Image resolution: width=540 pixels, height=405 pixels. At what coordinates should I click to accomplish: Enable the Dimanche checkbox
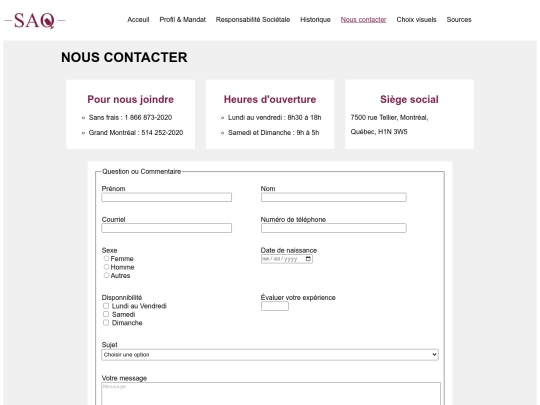(x=106, y=323)
